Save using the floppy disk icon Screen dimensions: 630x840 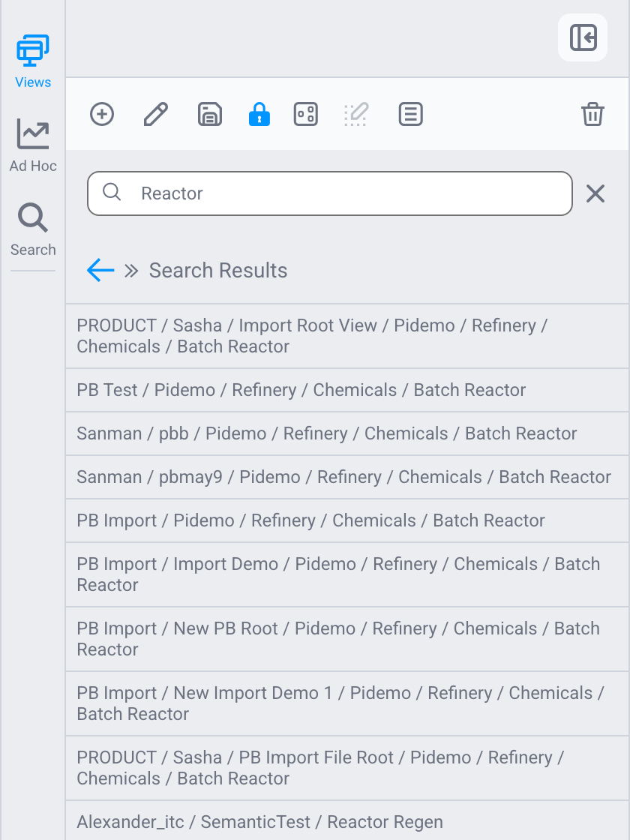click(210, 114)
